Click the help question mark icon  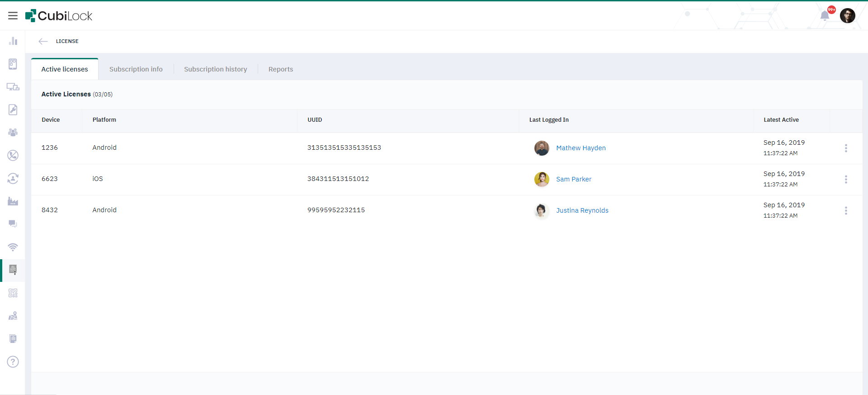(13, 362)
